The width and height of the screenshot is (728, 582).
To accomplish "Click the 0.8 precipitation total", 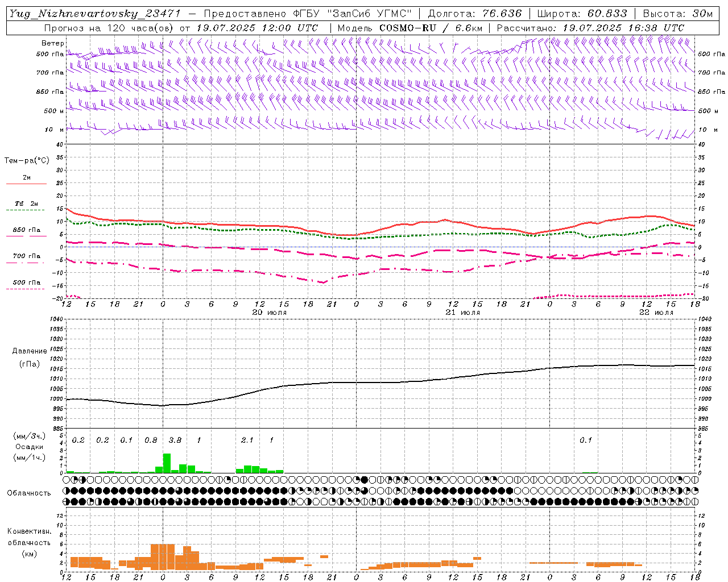I will 151,440.
